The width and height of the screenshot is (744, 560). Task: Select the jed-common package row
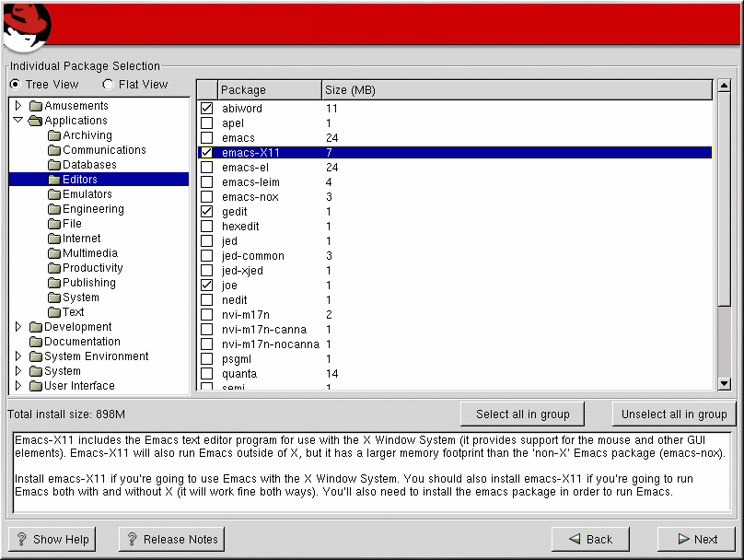(455, 256)
